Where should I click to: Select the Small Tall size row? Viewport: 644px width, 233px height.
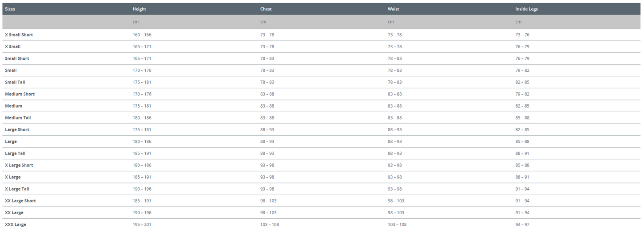[x=15, y=82]
